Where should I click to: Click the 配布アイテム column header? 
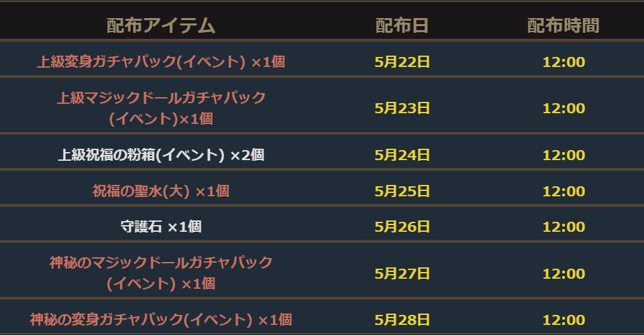161,26
